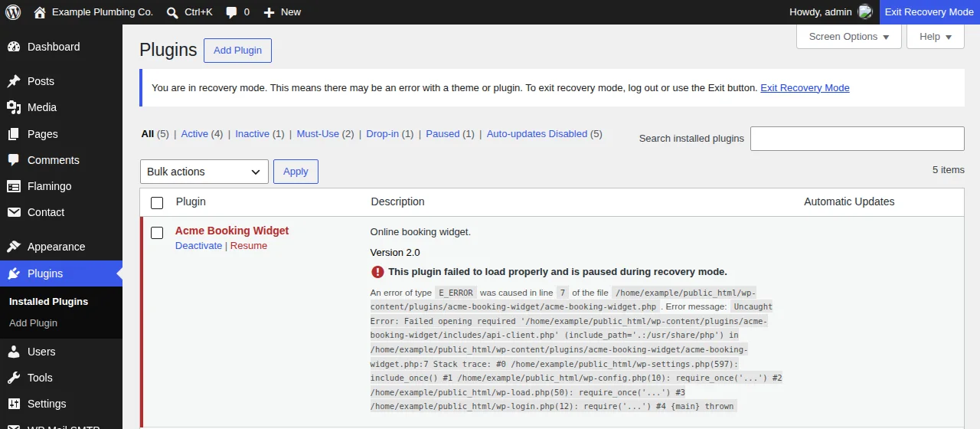
Task: Click the Contact envelope icon
Action: click(x=14, y=212)
